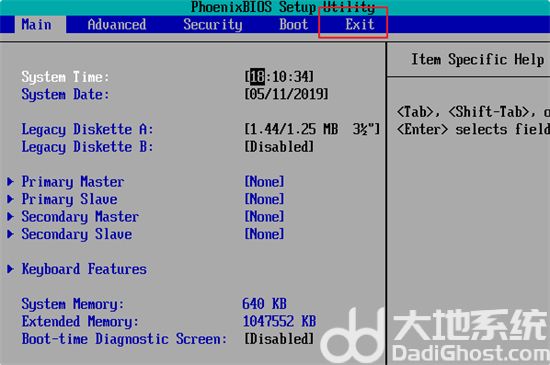
Task: Click the Primary Master [None] value
Action: coord(264,182)
